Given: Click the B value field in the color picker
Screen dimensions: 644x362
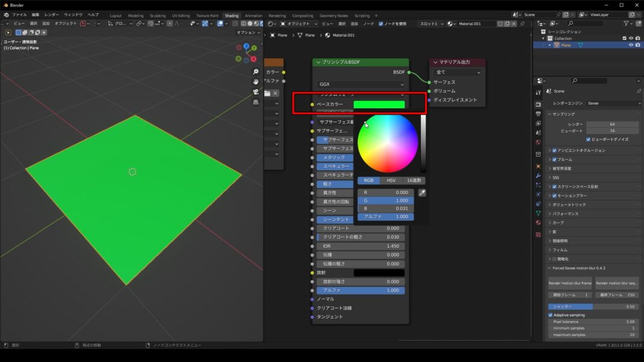Looking at the screenshot, I should click(386, 208).
